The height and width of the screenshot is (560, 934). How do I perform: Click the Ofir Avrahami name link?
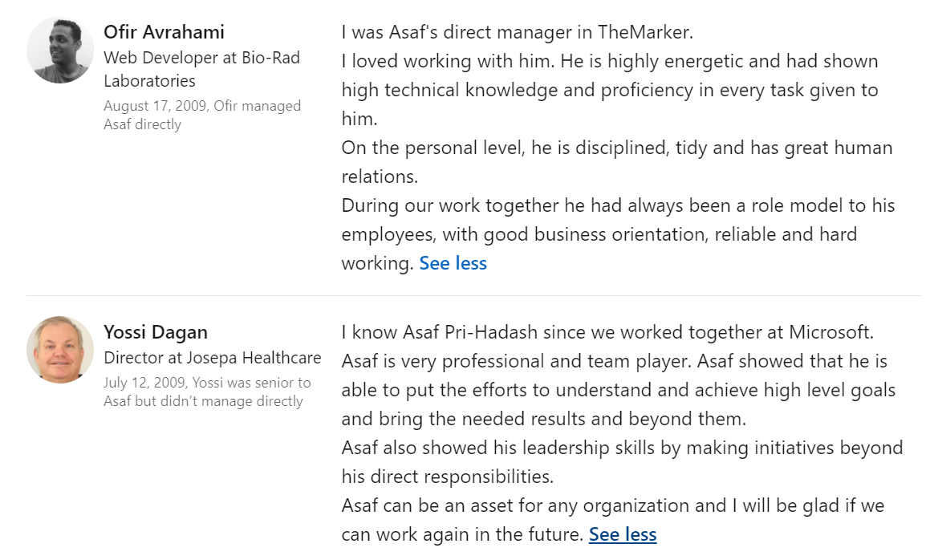(x=164, y=31)
